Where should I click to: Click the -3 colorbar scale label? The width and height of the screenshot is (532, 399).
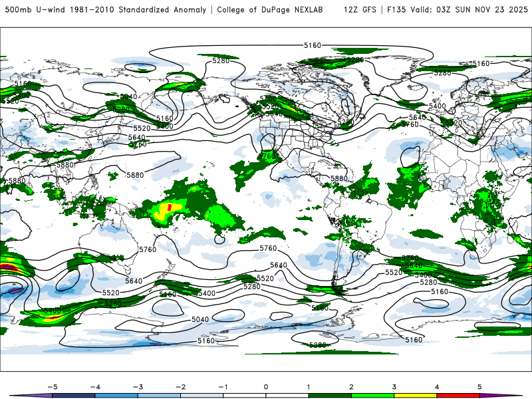[138, 387]
